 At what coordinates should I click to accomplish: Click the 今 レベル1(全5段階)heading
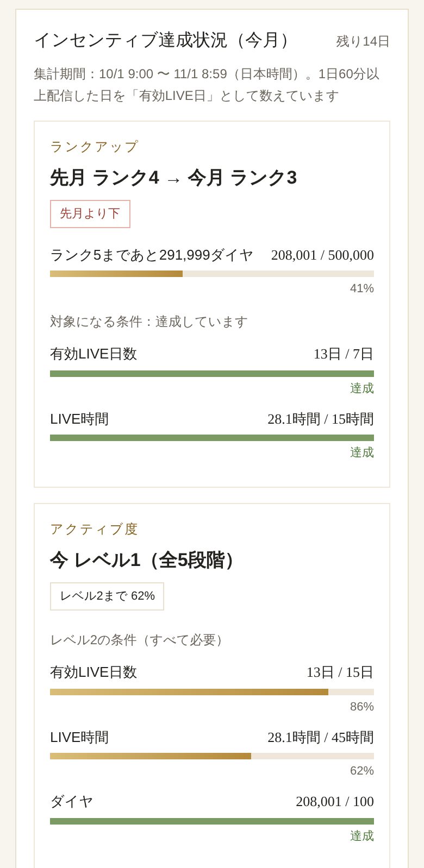tap(146, 560)
